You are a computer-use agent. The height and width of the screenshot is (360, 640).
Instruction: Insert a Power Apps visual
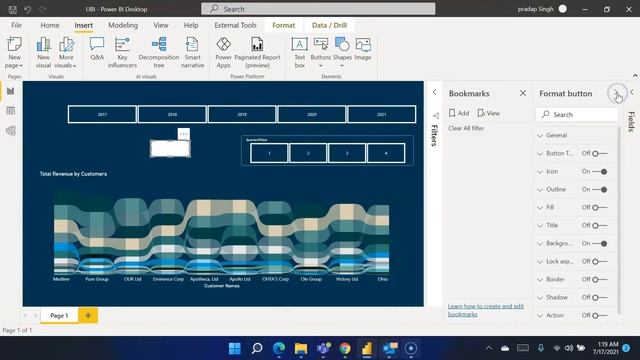click(x=223, y=52)
